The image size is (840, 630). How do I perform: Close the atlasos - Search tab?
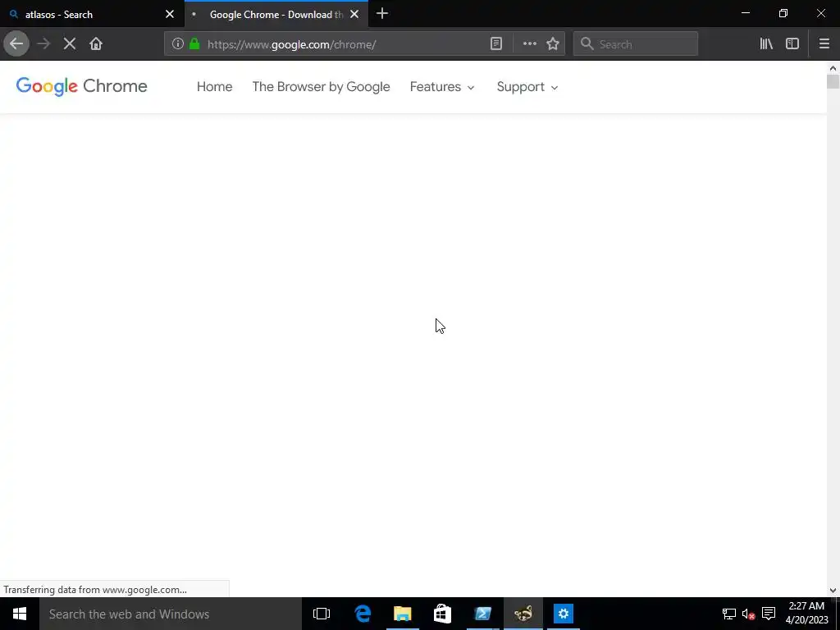point(170,15)
